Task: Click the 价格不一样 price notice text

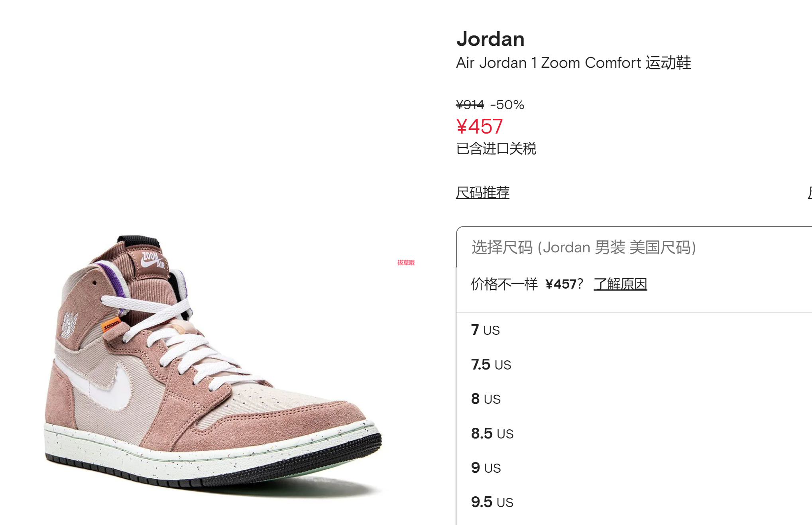Action: pos(504,284)
